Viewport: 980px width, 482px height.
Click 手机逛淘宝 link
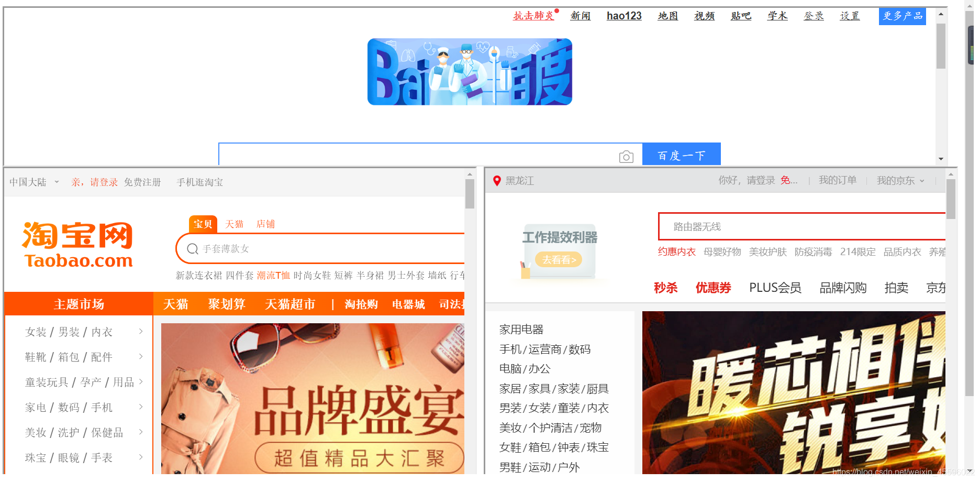(200, 182)
